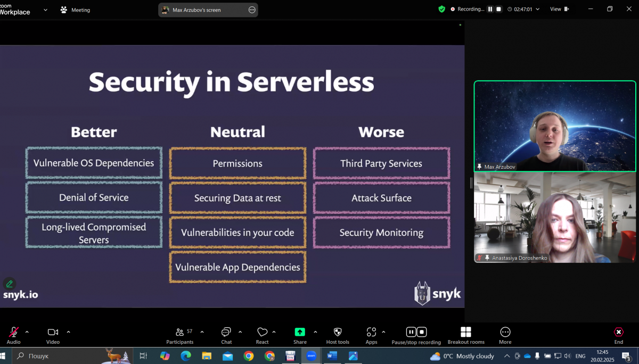Open Microsoft Word from the taskbar

click(x=332, y=356)
